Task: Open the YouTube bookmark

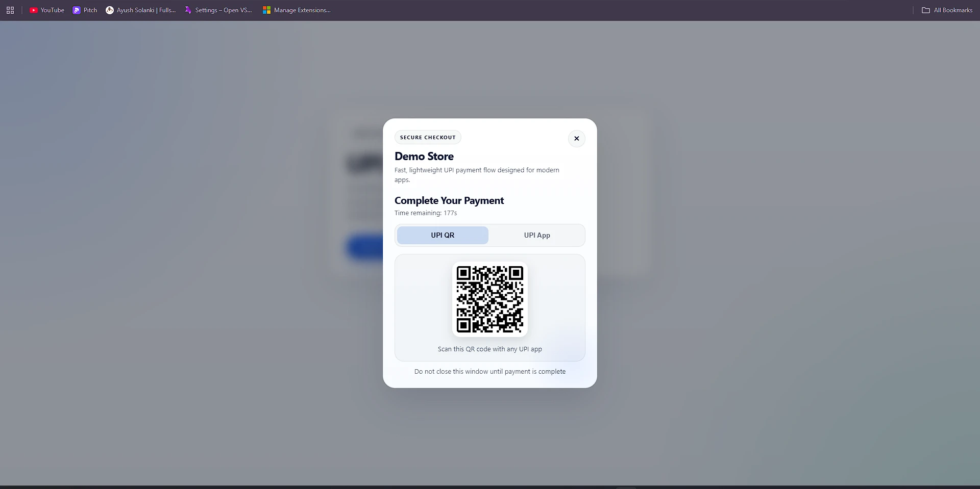Action: coord(47,10)
